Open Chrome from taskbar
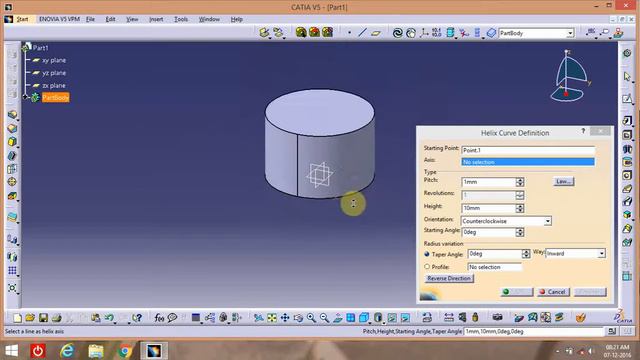This screenshot has width=640, height=360. click(x=125, y=351)
